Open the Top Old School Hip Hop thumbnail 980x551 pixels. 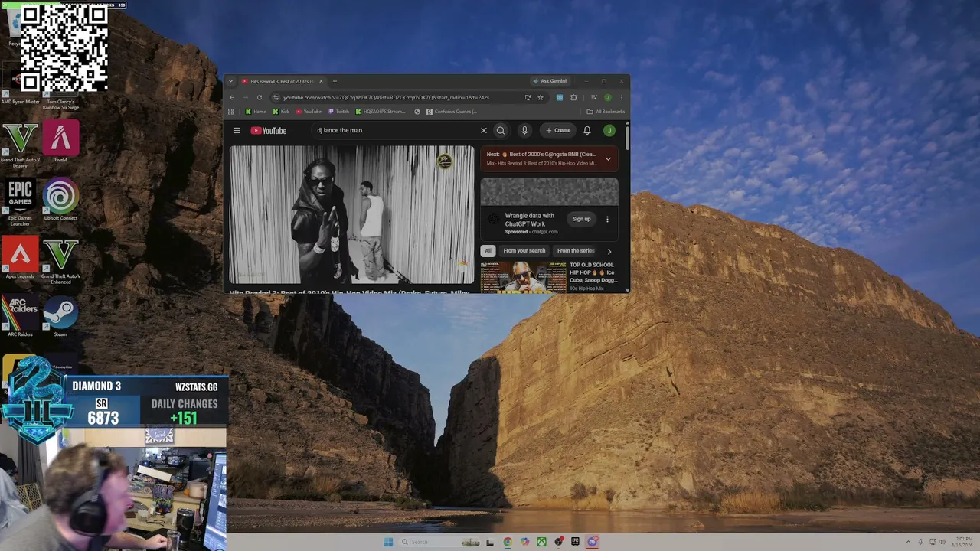click(524, 277)
